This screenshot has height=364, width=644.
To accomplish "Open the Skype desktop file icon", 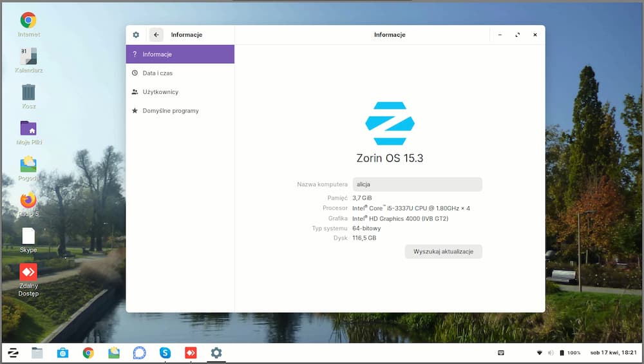I will pos(28,236).
